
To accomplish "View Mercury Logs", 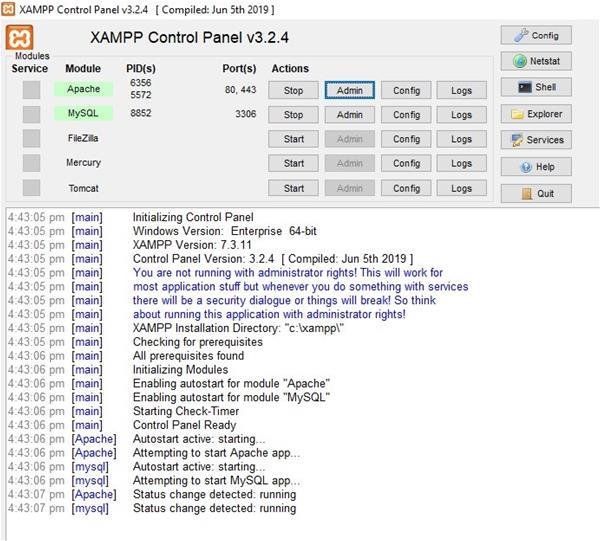I will click(461, 163).
